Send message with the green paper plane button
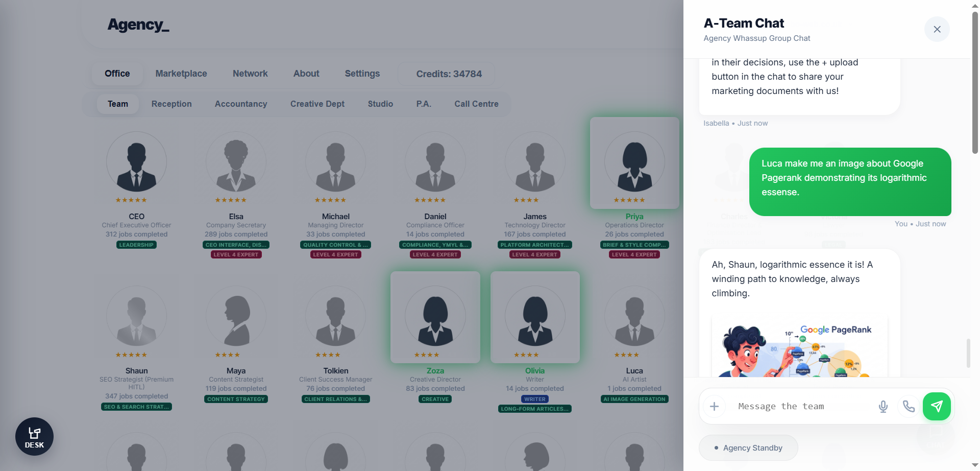980x471 pixels. 937,406
